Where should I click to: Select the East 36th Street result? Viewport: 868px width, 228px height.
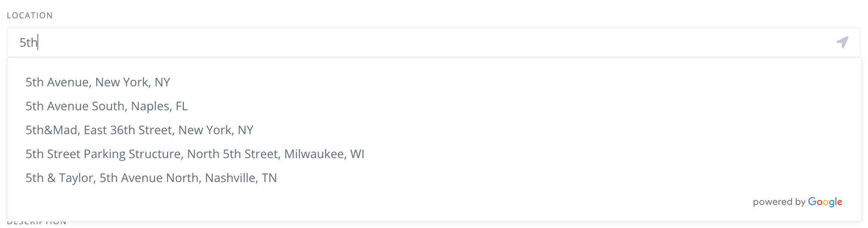[139, 130]
